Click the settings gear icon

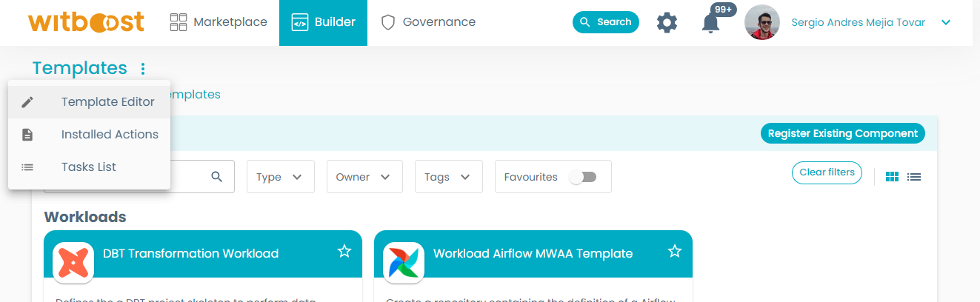(667, 22)
